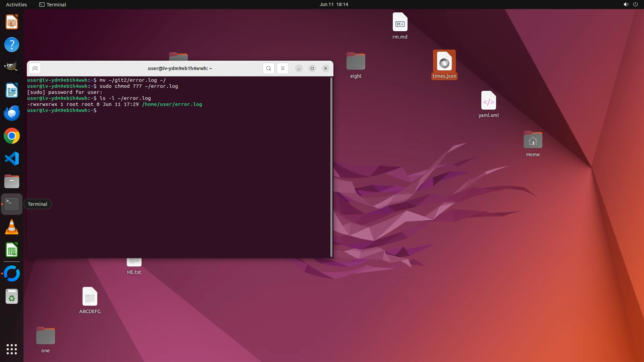
Task: Expand system menu via power icon
Action: point(635,4)
